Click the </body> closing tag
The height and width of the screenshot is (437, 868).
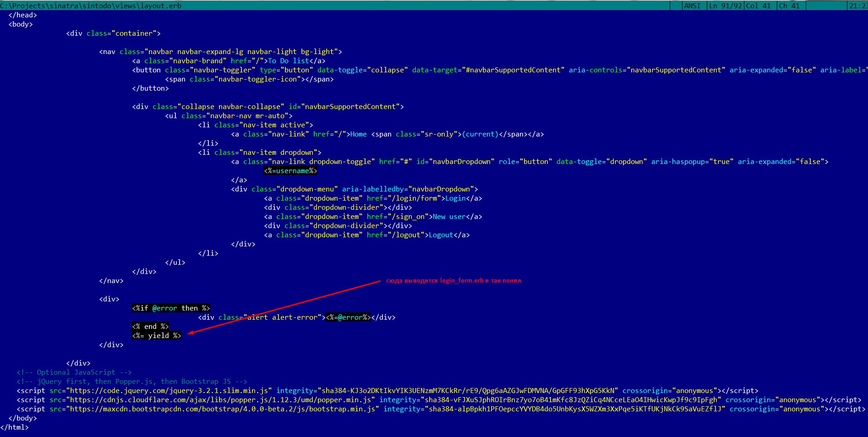pos(22,418)
